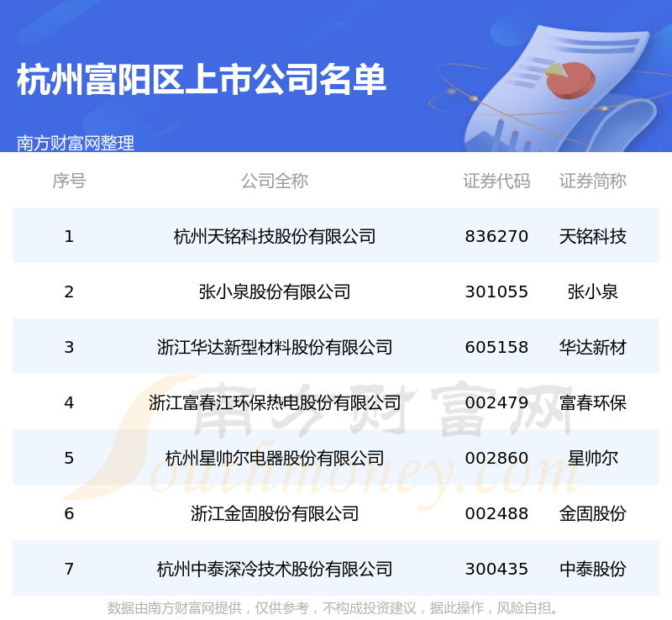672x620 pixels.
Task: Click the 序号 column header
Action: click(x=69, y=181)
